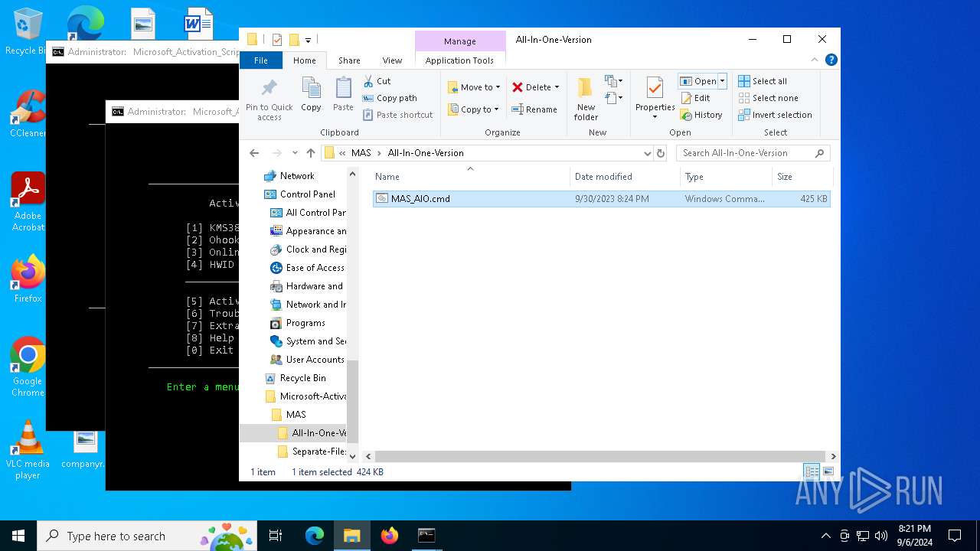Open the Google Chrome desktop icon
The width and height of the screenshot is (980, 551).
coord(28,367)
